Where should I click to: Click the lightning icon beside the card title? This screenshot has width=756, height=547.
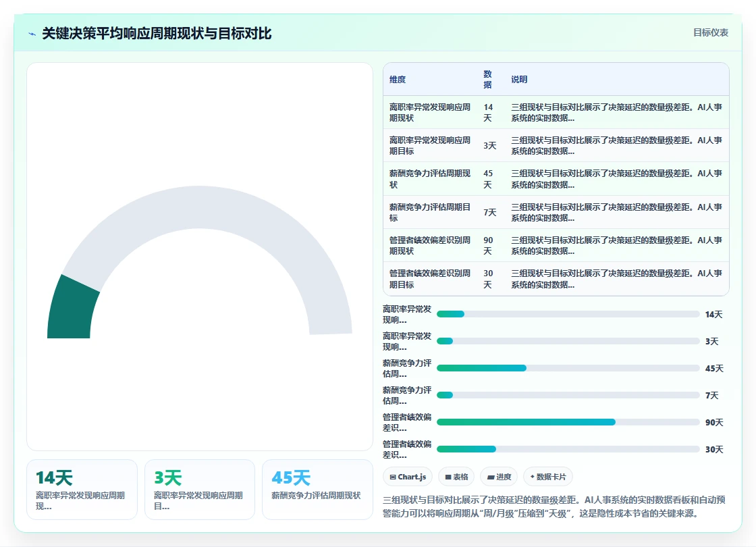32,34
